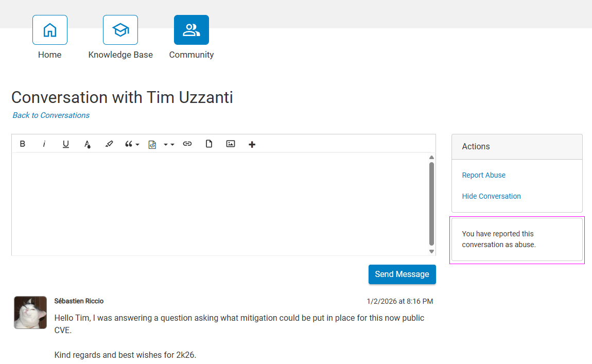Image resolution: width=592 pixels, height=364 pixels.
Task: Click the file attachment icon
Action: 209,144
